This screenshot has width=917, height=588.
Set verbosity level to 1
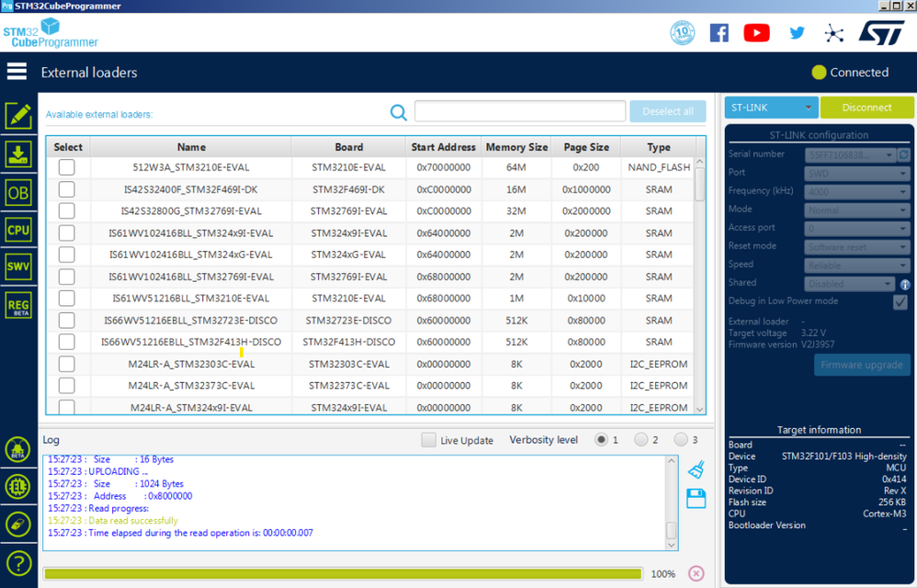601,439
